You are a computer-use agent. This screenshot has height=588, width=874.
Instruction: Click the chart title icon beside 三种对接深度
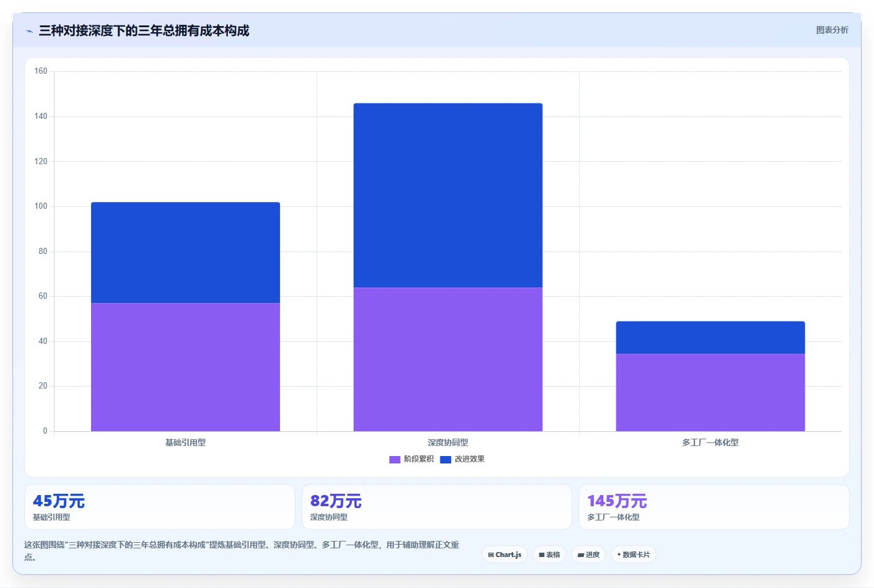29,31
